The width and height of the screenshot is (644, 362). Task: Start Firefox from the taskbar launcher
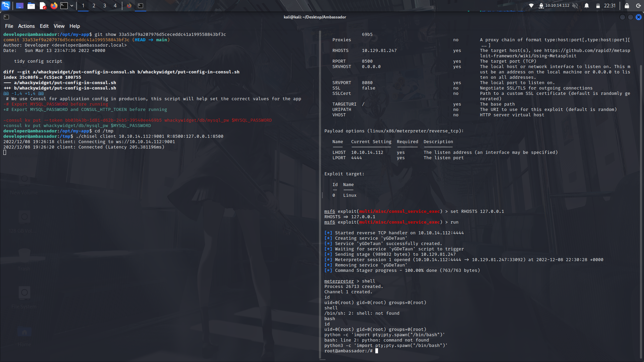[x=54, y=6]
